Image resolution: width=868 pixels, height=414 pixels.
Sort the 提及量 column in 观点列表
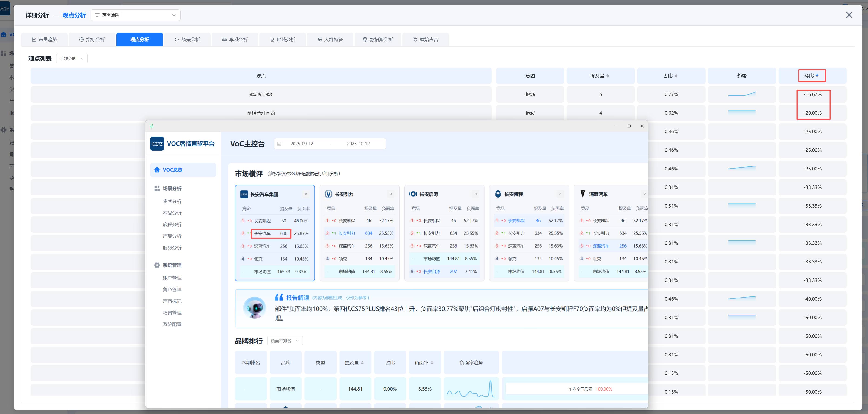click(607, 76)
